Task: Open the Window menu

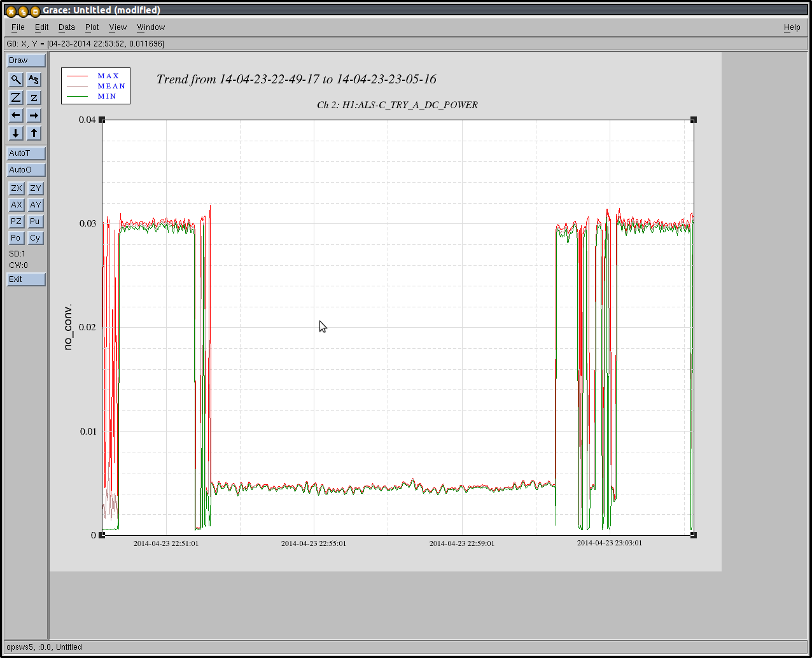Action: click(151, 27)
